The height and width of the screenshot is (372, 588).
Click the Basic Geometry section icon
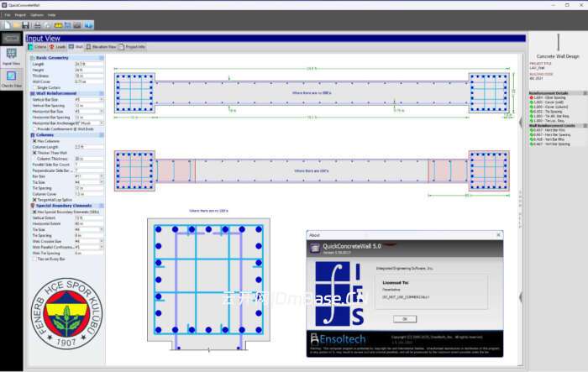[x=32, y=58]
